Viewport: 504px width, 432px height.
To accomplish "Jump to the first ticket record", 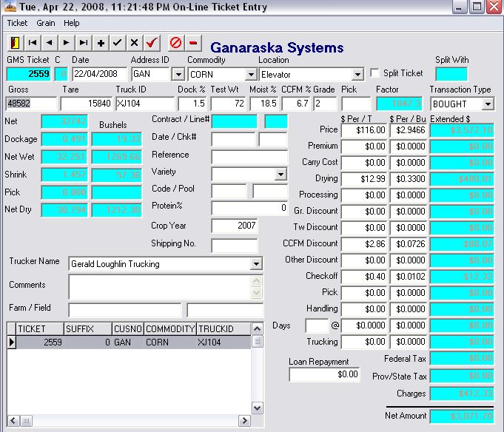I will click(33, 43).
